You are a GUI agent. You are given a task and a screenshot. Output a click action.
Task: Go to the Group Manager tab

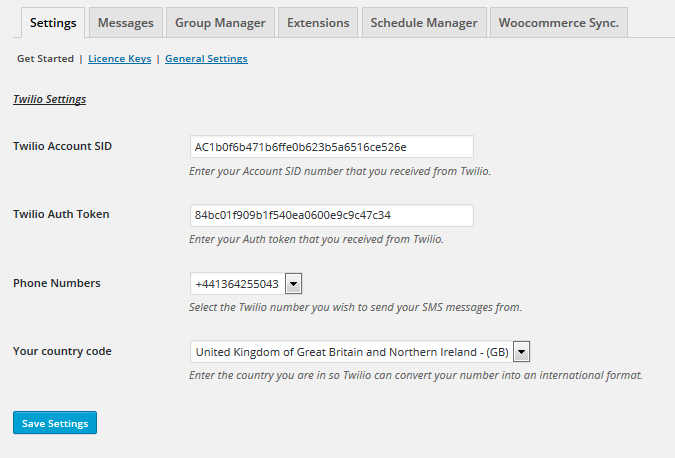tap(220, 22)
